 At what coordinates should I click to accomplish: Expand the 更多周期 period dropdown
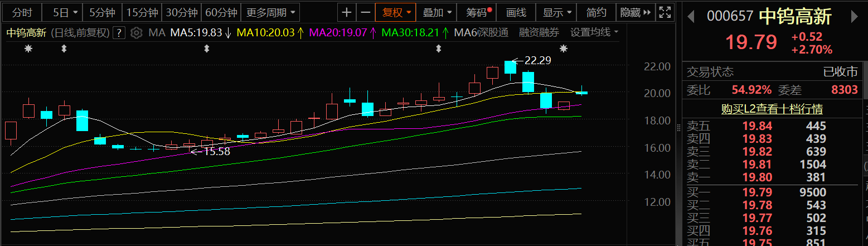click(271, 12)
